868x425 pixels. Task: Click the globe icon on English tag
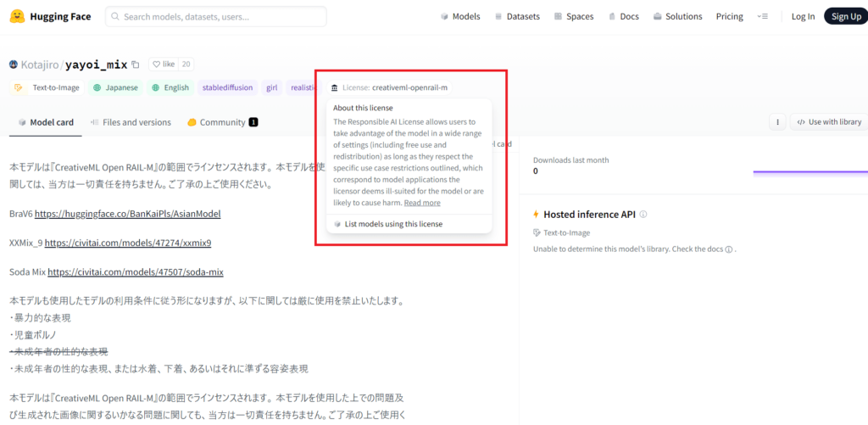(156, 87)
